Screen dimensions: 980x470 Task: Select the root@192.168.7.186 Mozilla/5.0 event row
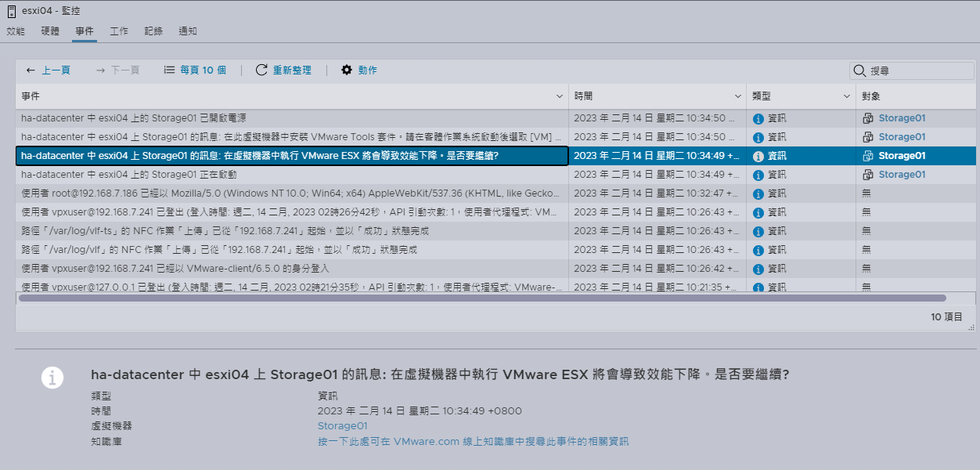coord(495,194)
